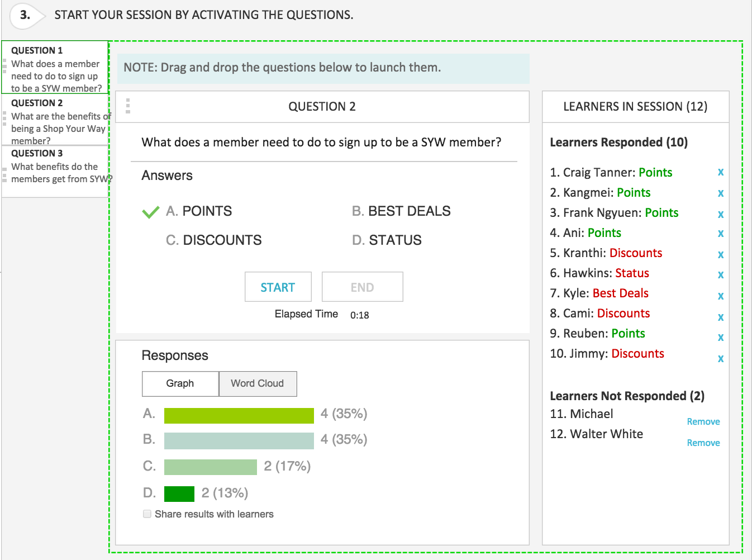Click x beside Kranthi's Discounts answer
752x560 pixels.
pyautogui.click(x=721, y=254)
